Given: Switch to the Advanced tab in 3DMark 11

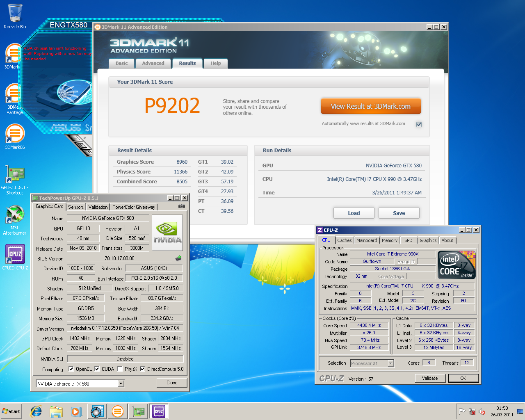Looking at the screenshot, I should tap(153, 63).
